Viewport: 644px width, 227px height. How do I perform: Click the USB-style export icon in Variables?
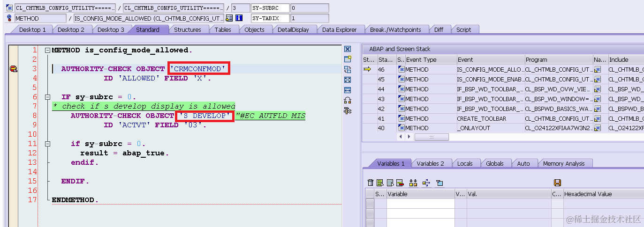click(426, 183)
